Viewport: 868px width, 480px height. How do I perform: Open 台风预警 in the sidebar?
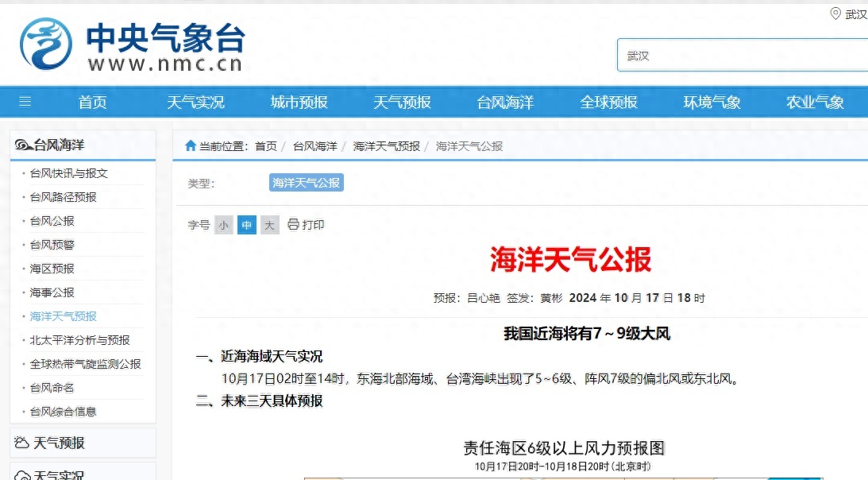(x=52, y=245)
